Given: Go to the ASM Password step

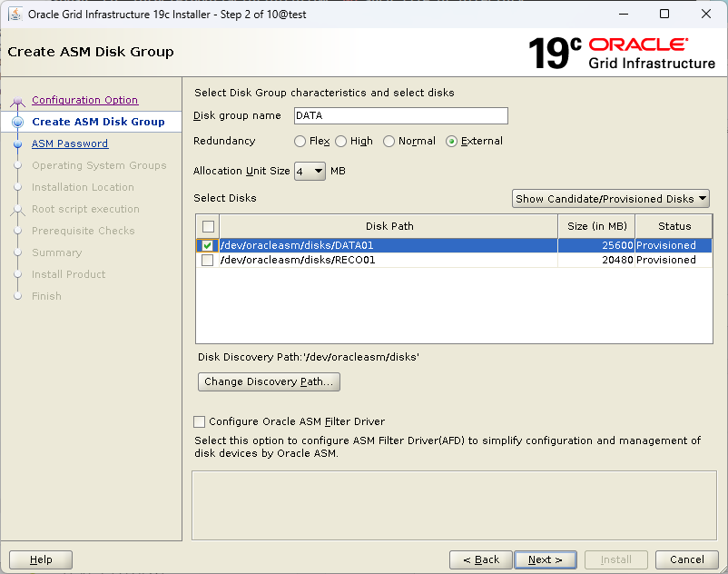Looking at the screenshot, I should click(70, 143).
